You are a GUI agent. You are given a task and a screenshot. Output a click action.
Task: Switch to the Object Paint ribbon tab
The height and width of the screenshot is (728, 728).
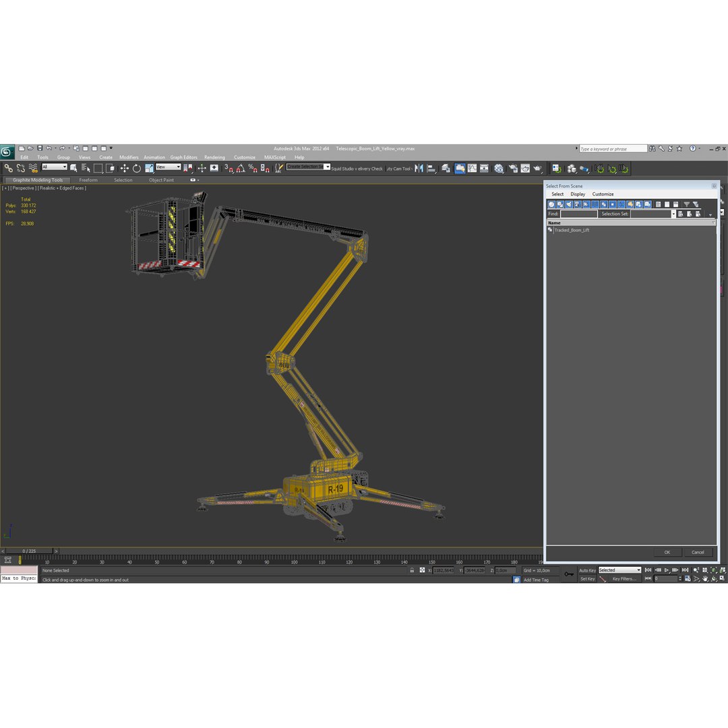(161, 180)
